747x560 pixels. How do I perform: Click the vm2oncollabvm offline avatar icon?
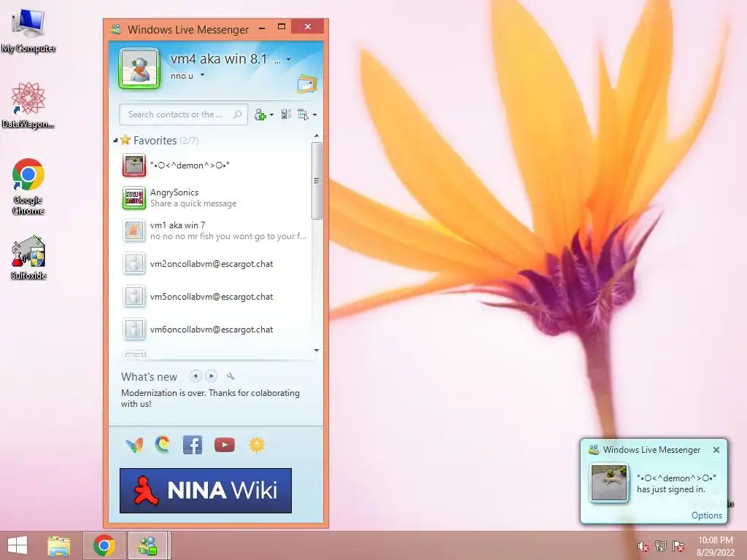click(x=134, y=263)
